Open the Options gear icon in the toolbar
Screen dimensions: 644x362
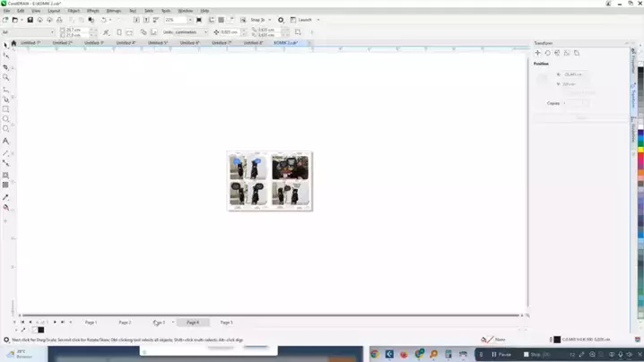pos(281,20)
